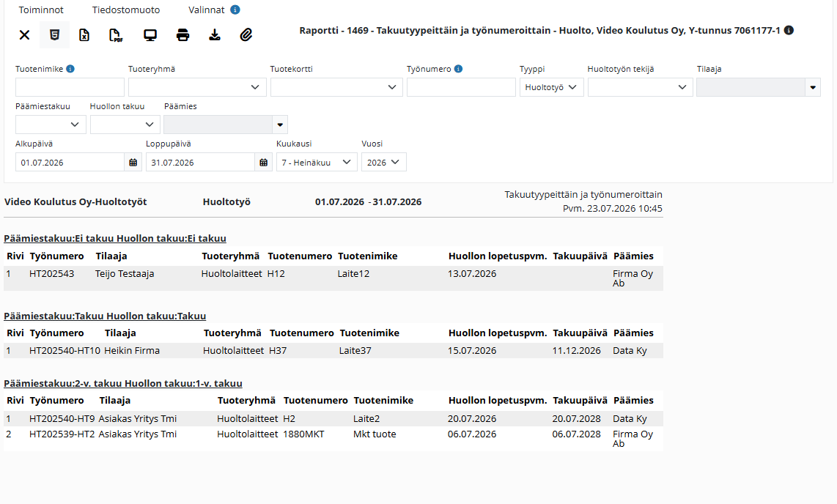837x504 pixels.
Task: Select heading Päämiestakuu:Ei takuu Huollon takuu:Ei takuu
Action: (x=115, y=238)
